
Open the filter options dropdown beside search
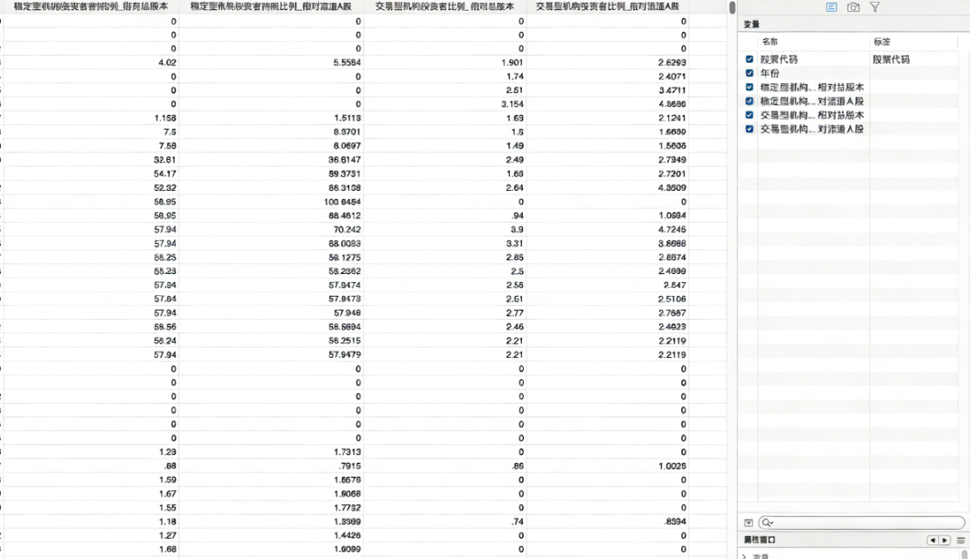(x=749, y=522)
